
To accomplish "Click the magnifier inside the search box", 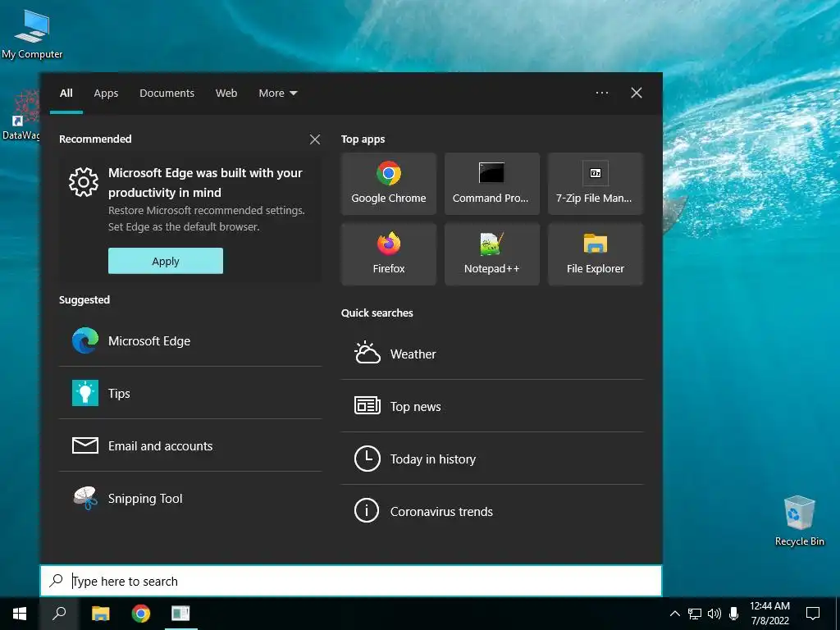I will (x=56, y=581).
